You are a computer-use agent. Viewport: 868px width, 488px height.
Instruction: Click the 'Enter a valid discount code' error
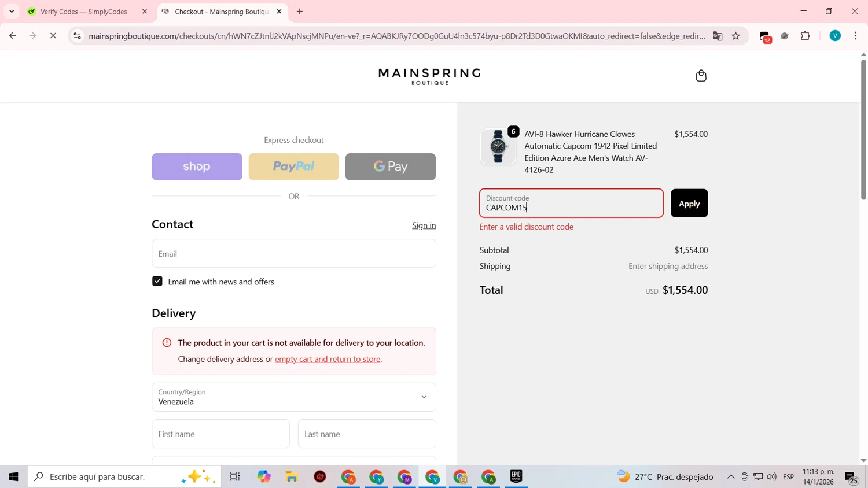(527, 227)
